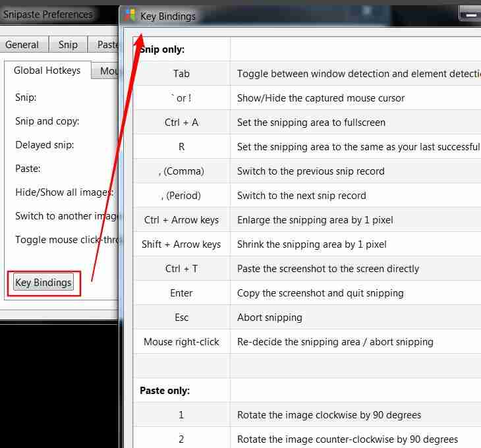The width and height of the screenshot is (481, 448).
Task: Click the 'Paste:' hotkey label
Action: 28,169
